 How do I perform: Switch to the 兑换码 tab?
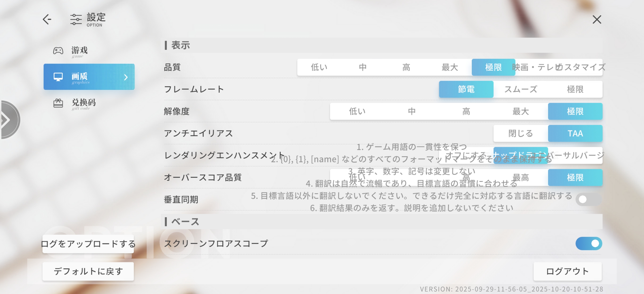click(x=83, y=103)
